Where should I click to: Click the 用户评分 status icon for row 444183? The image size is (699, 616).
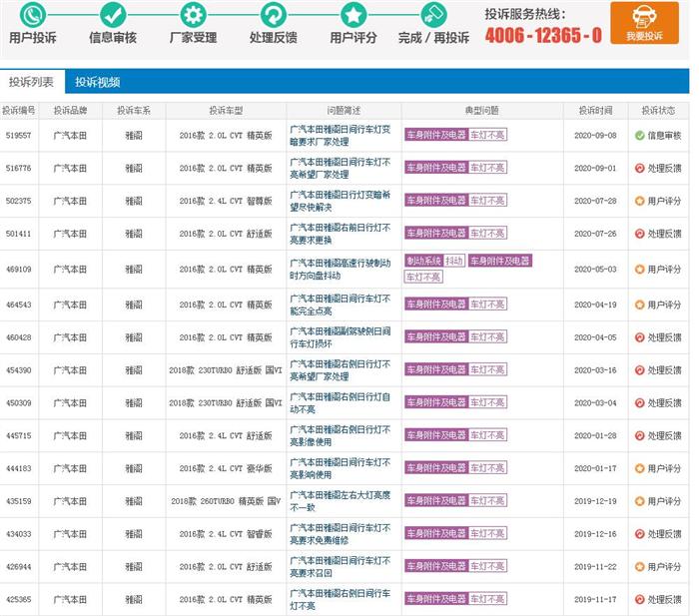pyautogui.click(x=640, y=468)
